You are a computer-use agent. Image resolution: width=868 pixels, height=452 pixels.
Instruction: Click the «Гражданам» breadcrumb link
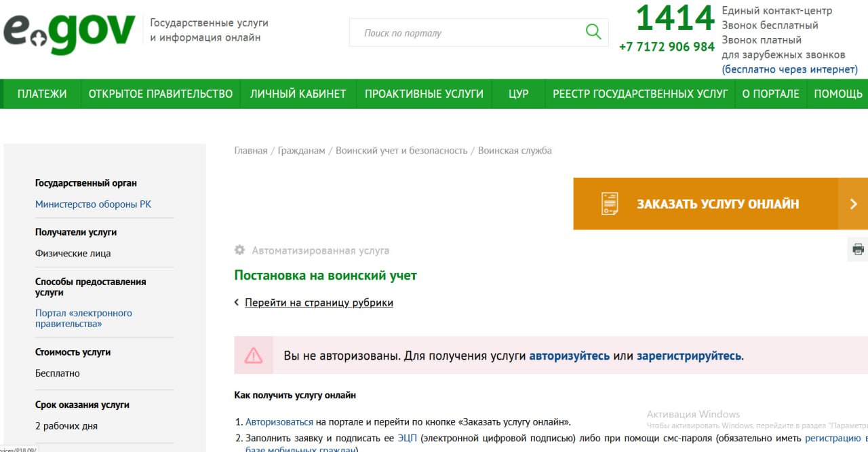tap(301, 150)
